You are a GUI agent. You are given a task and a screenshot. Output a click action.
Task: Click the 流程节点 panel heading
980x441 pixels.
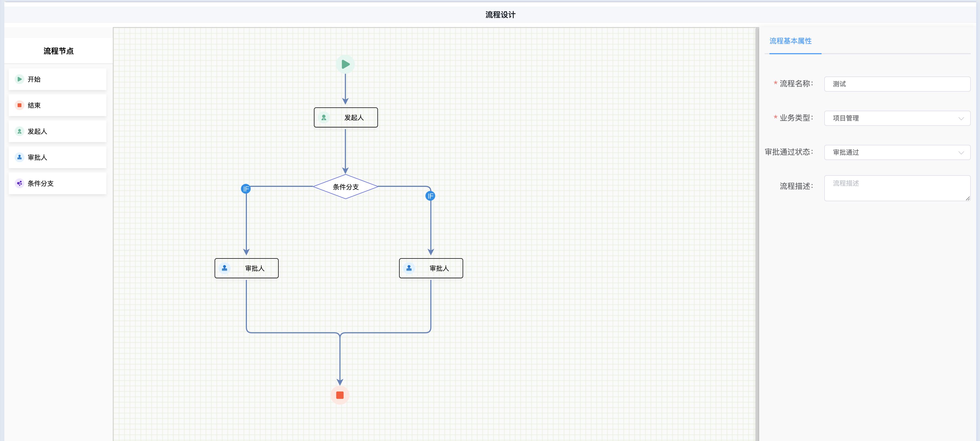pyautogui.click(x=58, y=51)
